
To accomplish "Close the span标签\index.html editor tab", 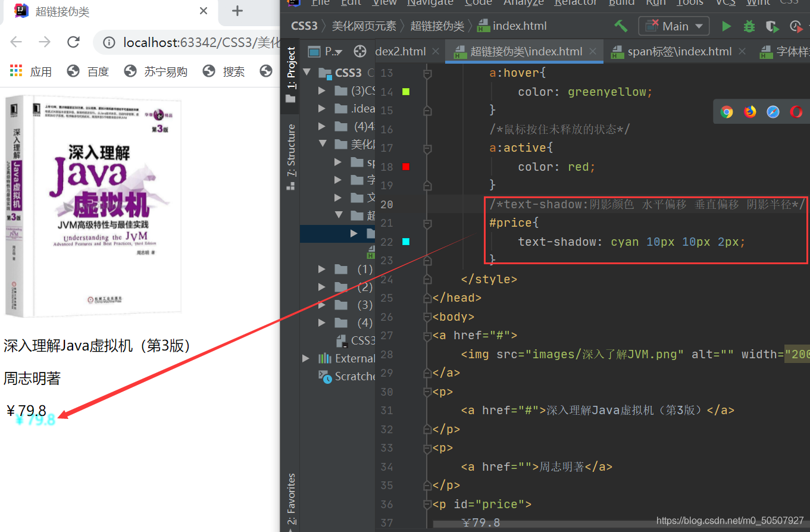I will click(x=742, y=52).
